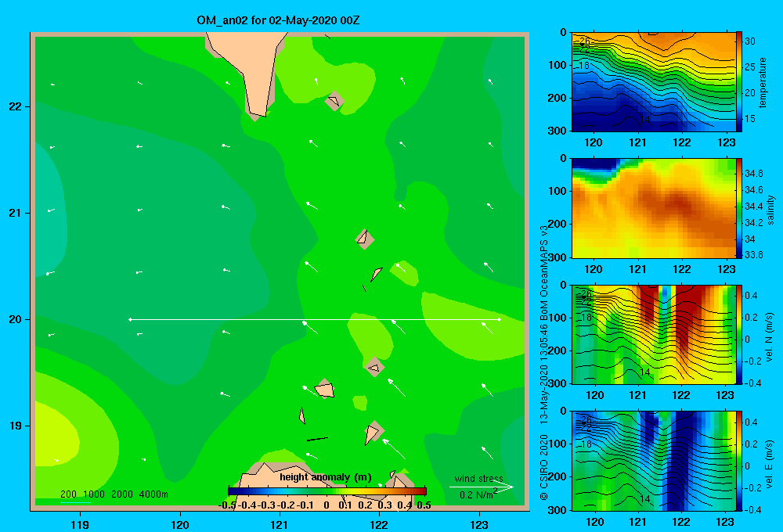This screenshot has width=783, height=532.
Task: Click the 34.8 tick on salinity scale
Action: point(754,174)
